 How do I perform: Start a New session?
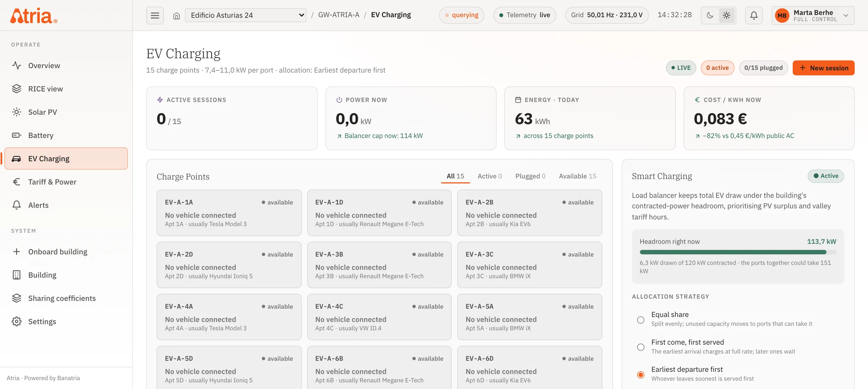[x=823, y=68]
